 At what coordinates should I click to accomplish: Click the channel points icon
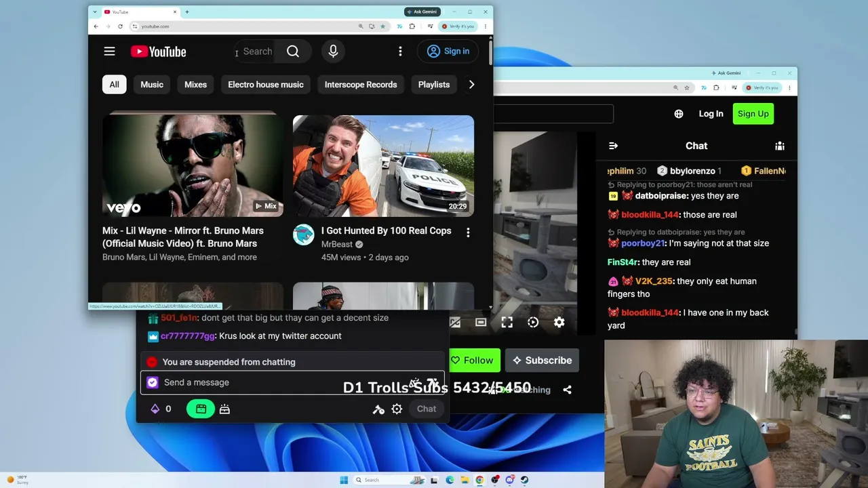point(155,409)
